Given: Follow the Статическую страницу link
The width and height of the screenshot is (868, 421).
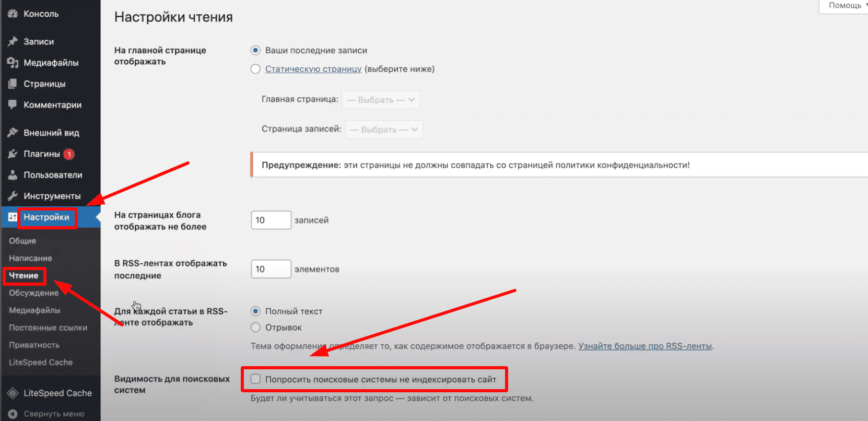Looking at the screenshot, I should click(313, 69).
